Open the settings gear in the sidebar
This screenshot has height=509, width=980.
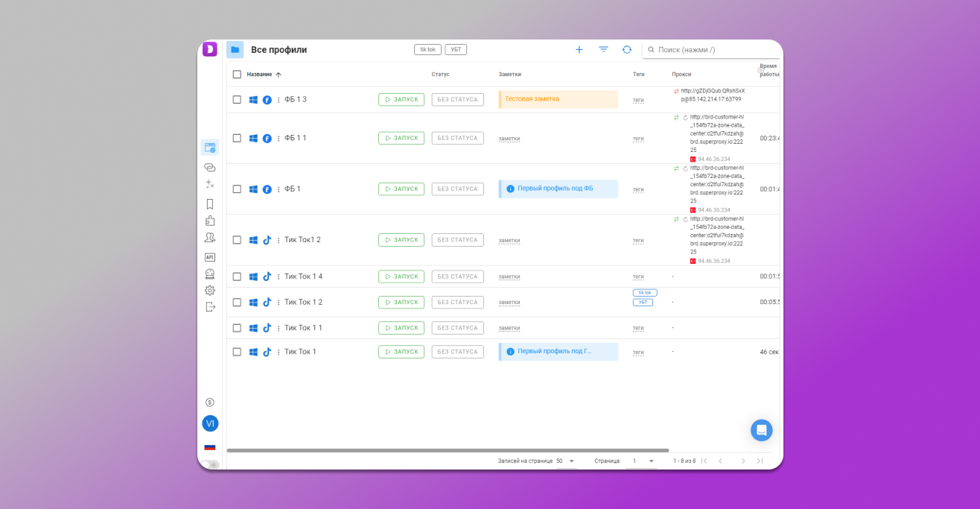[x=210, y=291]
